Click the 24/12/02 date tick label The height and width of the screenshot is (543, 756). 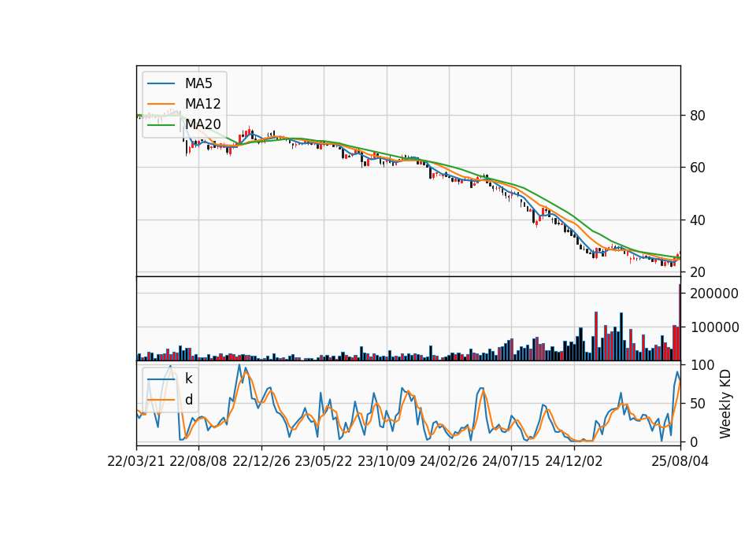574,461
